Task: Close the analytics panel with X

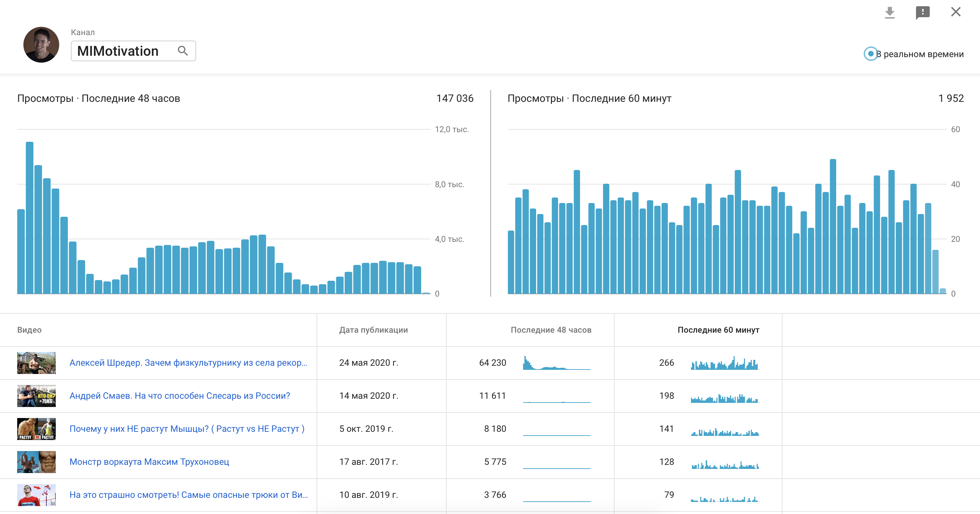Action: [956, 12]
